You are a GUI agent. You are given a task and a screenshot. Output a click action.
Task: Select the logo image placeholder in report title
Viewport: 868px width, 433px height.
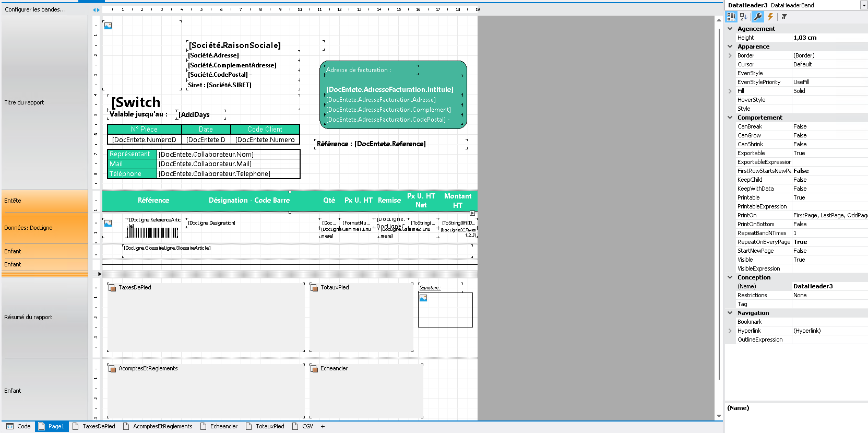pos(108,26)
